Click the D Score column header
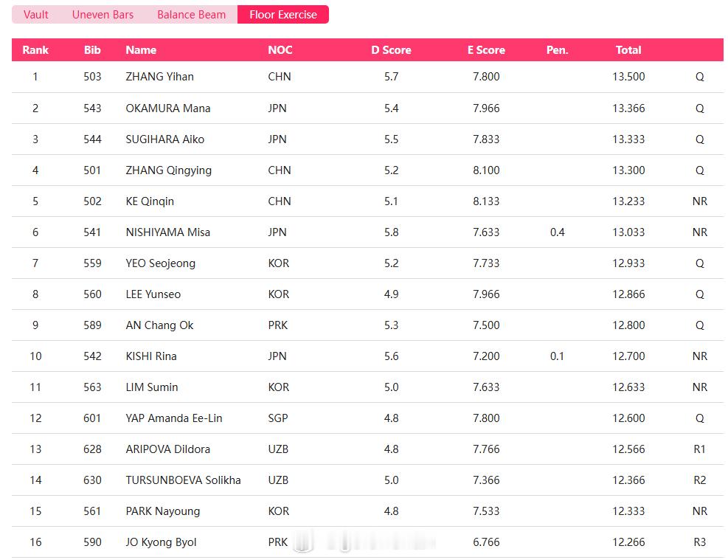Screen dimensions: 728x560 coord(391,50)
